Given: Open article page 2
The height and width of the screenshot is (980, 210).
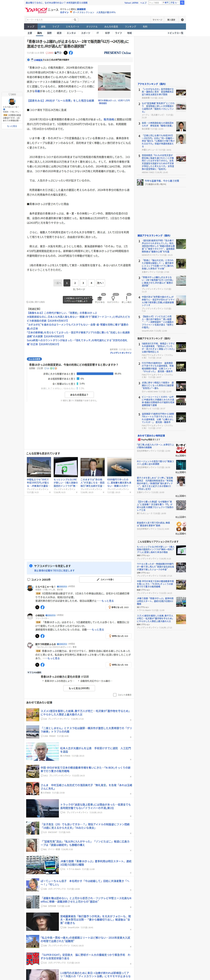Looking at the screenshot, I should click(x=75, y=283).
